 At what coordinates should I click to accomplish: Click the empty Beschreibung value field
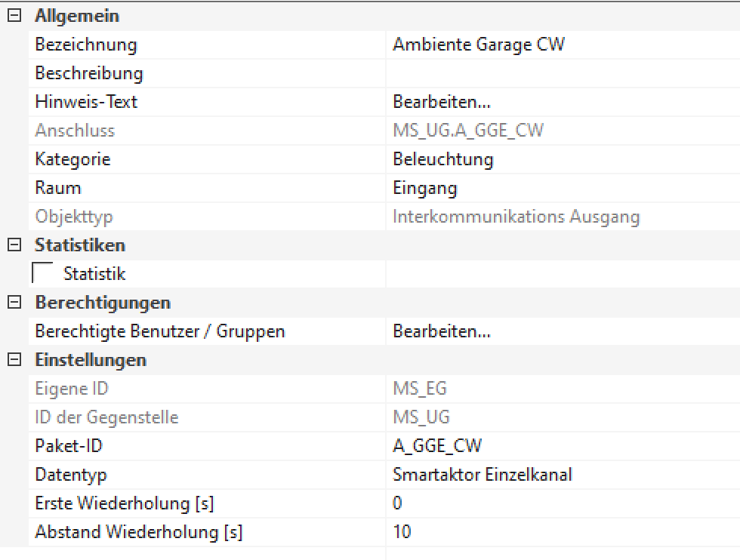pos(559,73)
